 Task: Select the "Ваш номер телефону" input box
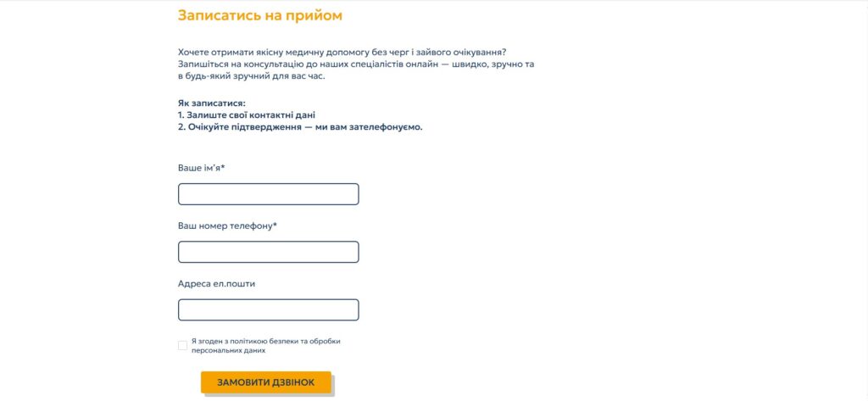269,252
